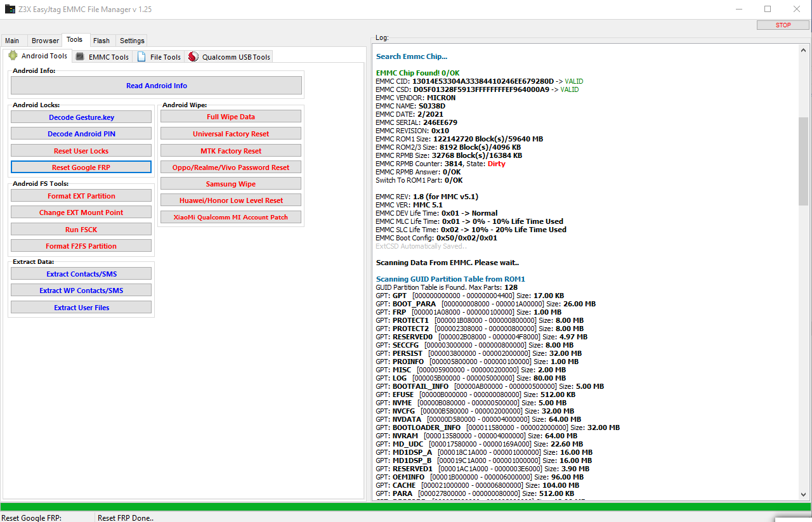Click 'Reset Google FRP:' status bar label

[x=31, y=518]
